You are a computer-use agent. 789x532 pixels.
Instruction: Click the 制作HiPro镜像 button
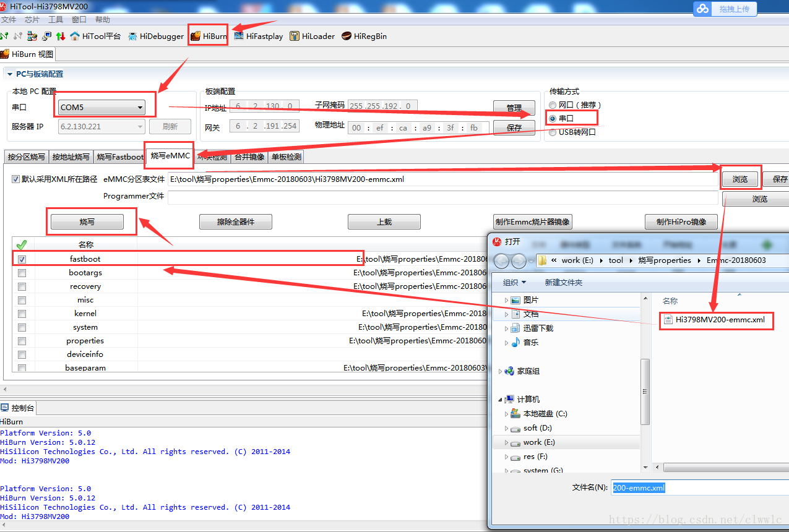(681, 221)
